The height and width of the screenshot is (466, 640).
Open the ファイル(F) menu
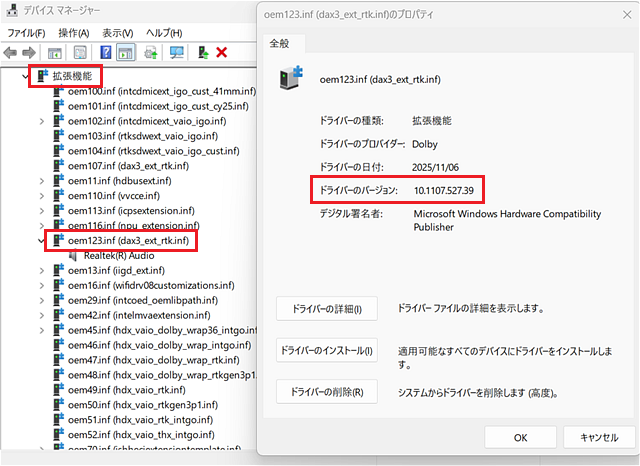pos(26,33)
